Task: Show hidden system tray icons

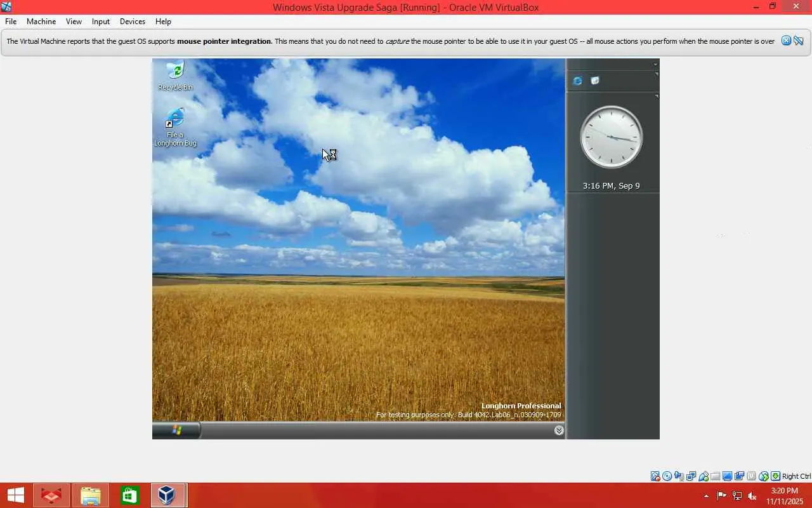Action: click(x=706, y=496)
